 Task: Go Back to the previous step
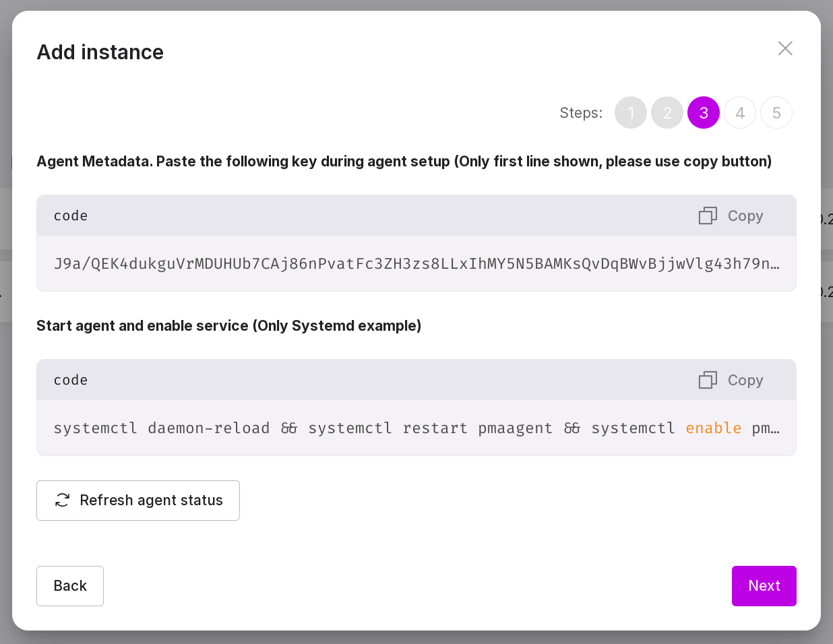(x=70, y=585)
